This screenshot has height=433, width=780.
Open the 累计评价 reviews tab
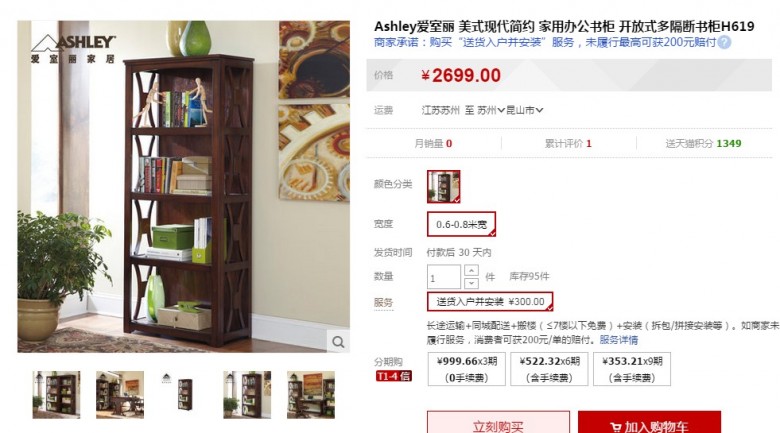pyautogui.click(x=568, y=144)
